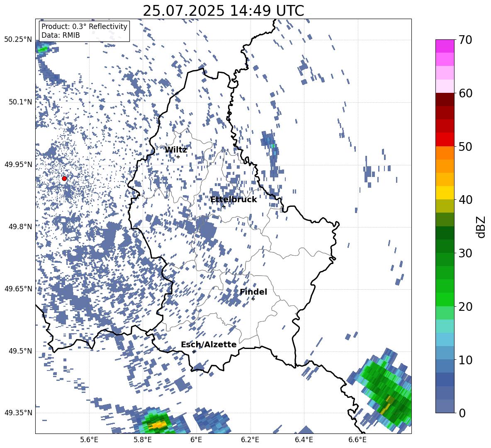The image size is (491, 448).
Task: Click the Findel location label
Action: click(x=253, y=292)
